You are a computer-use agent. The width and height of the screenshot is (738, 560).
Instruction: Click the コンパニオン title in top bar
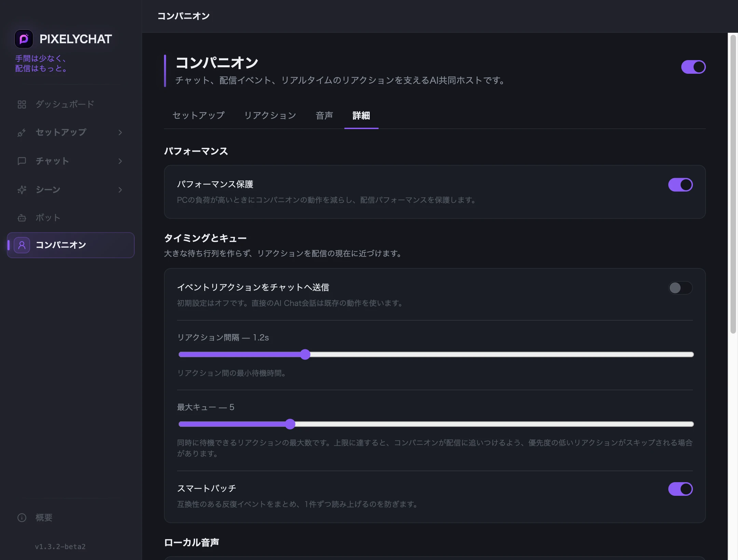(183, 16)
